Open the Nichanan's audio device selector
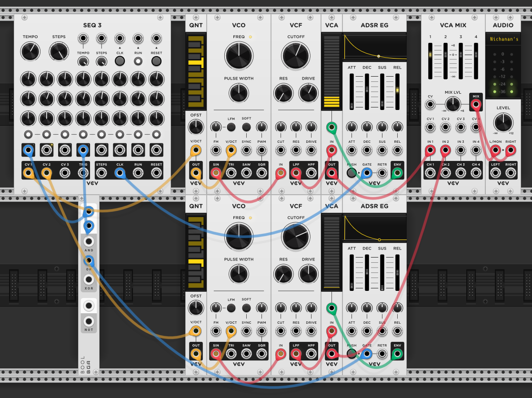Image resolution: width=532 pixels, height=398 pixels. pos(503,40)
